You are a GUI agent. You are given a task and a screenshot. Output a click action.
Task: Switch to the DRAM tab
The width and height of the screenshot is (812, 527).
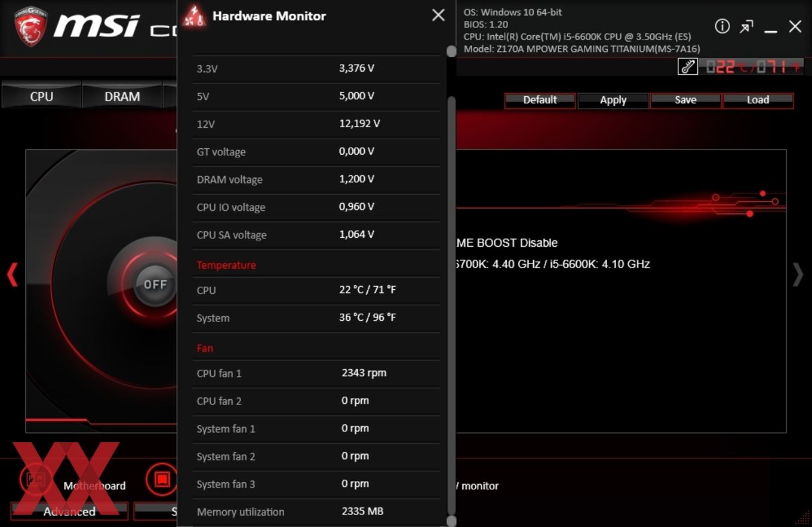click(x=122, y=96)
